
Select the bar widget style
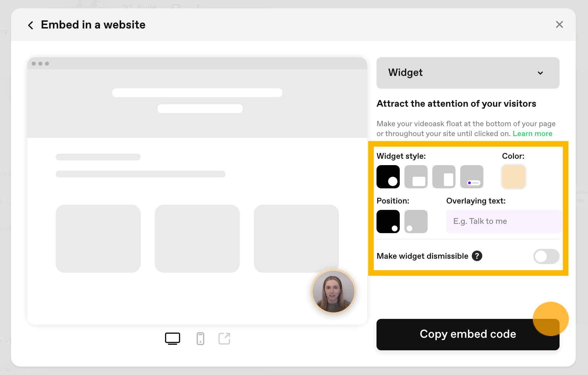click(472, 177)
